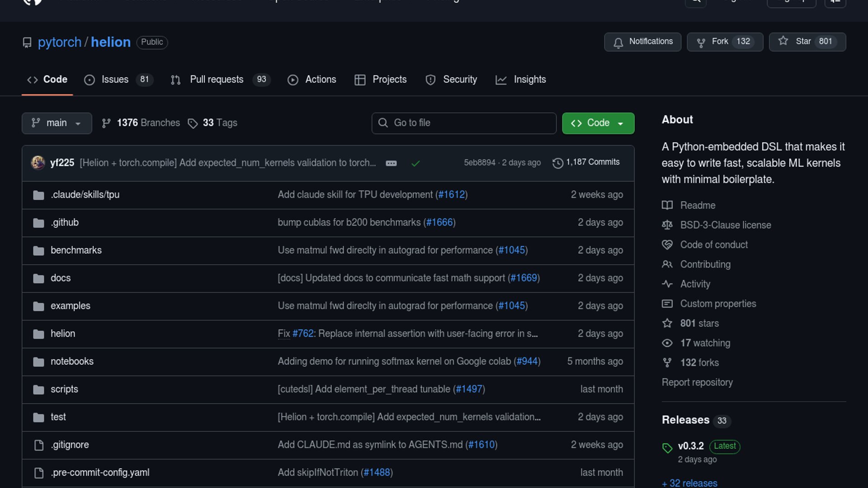Click the green commit status checkmark
Screen dimensions: 868x488
click(415, 163)
